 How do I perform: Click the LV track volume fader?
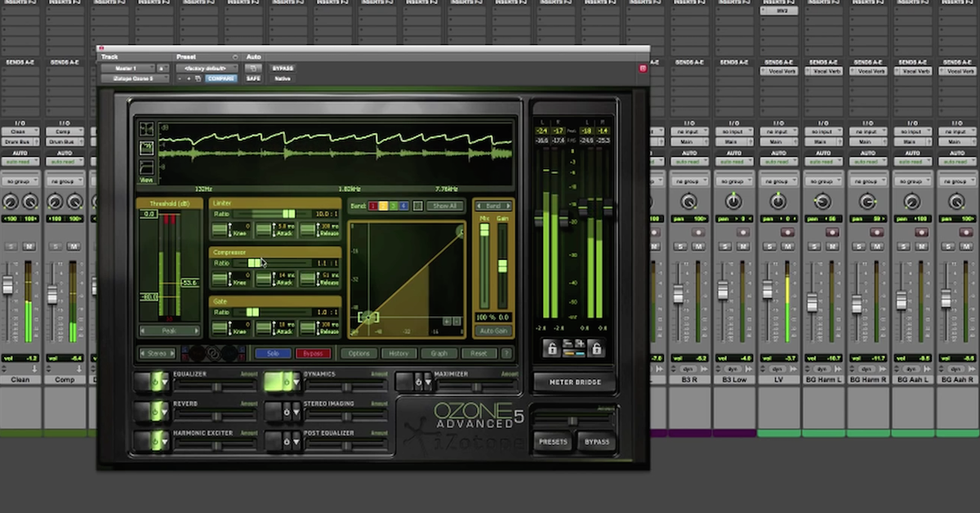coord(767,289)
